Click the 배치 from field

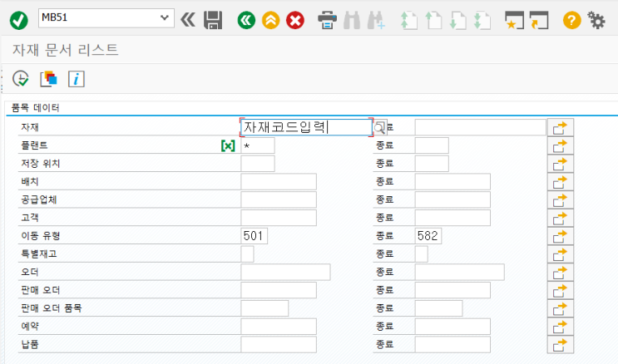(279, 182)
